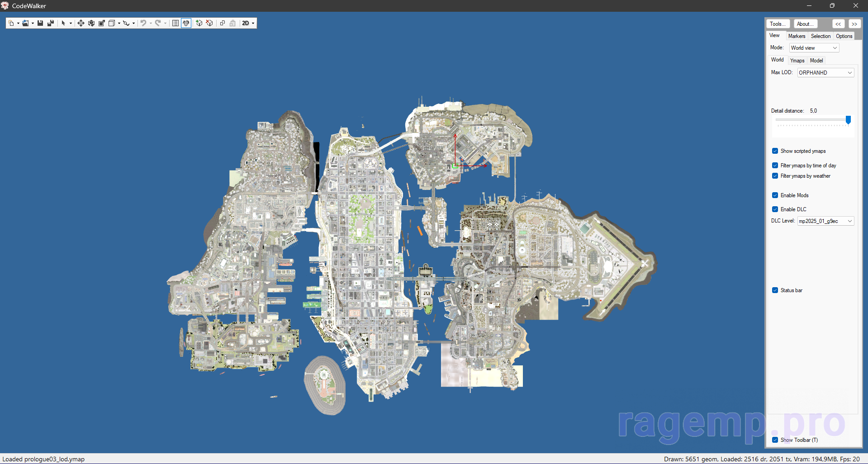The width and height of the screenshot is (868, 464).
Task: Click the Copy toolbar icon
Action: [223, 23]
